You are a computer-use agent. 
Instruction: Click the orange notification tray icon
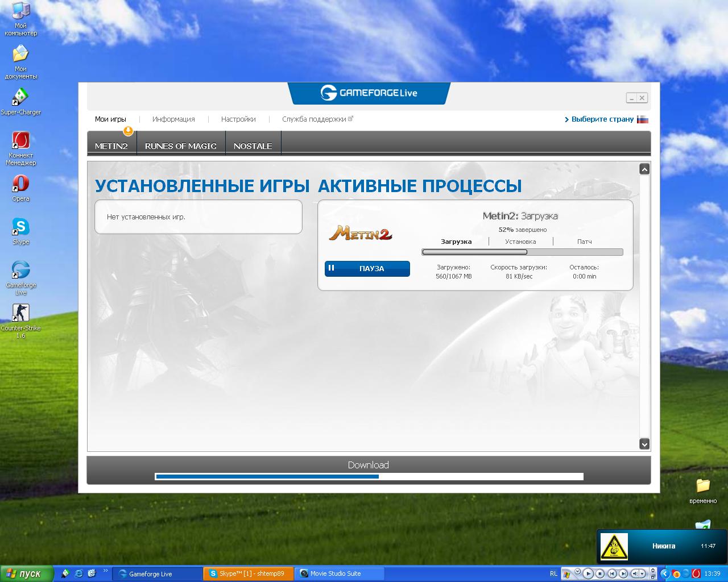[676, 573]
